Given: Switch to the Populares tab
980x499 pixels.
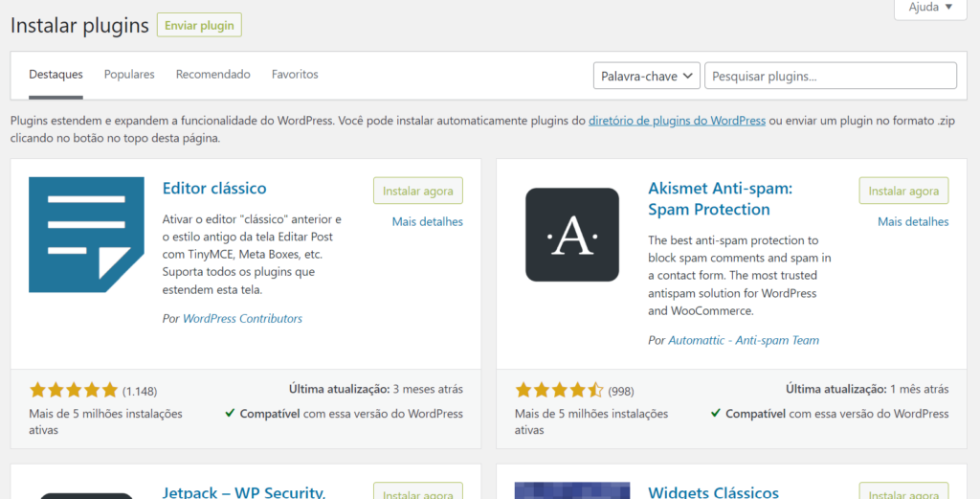Looking at the screenshot, I should 129,75.
